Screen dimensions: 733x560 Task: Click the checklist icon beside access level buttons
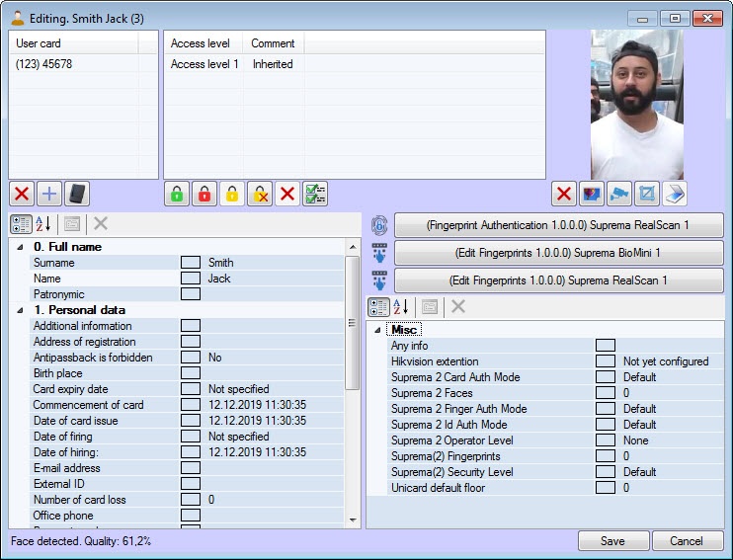[x=315, y=194]
